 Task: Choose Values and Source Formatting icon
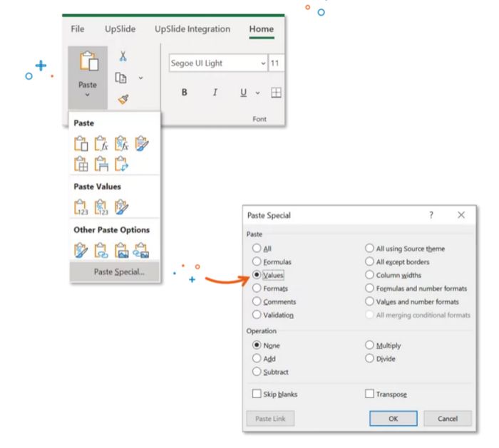(122, 207)
